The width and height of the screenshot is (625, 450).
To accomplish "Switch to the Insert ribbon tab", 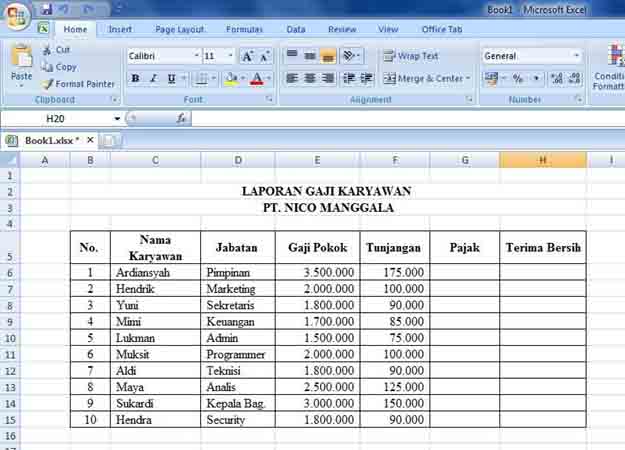I will (x=120, y=29).
